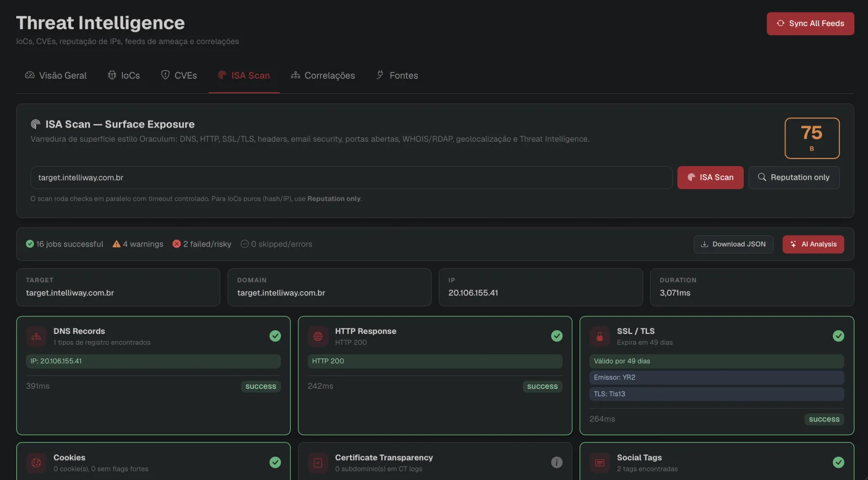This screenshot has height=480, width=868.
Task: Click the SSL / TLS success checkmark
Action: tap(838, 336)
